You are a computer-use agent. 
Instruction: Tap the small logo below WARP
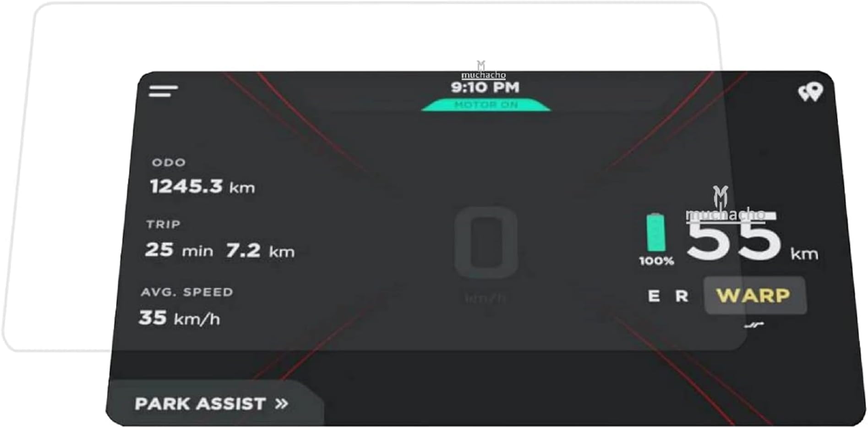(754, 325)
